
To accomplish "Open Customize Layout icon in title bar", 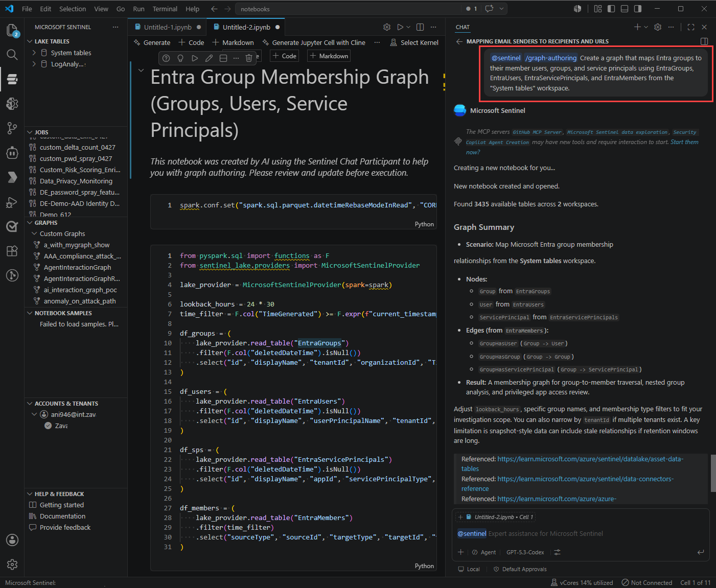I will point(598,9).
